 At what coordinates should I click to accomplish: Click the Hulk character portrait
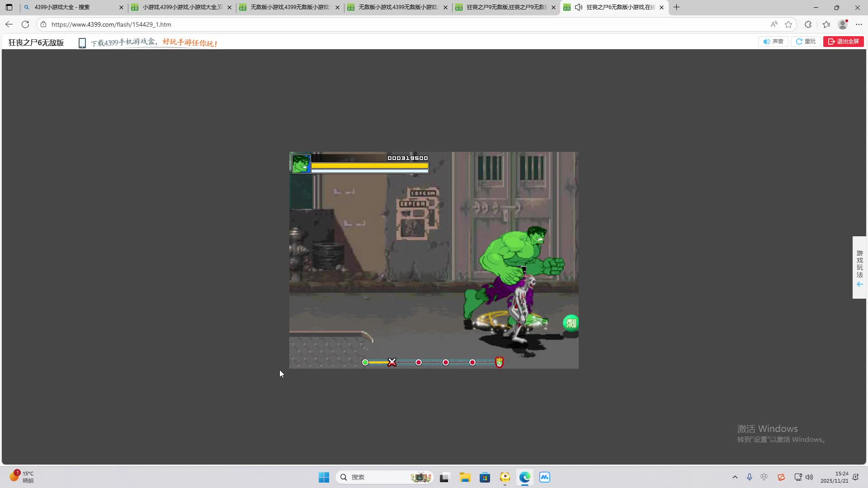point(301,164)
